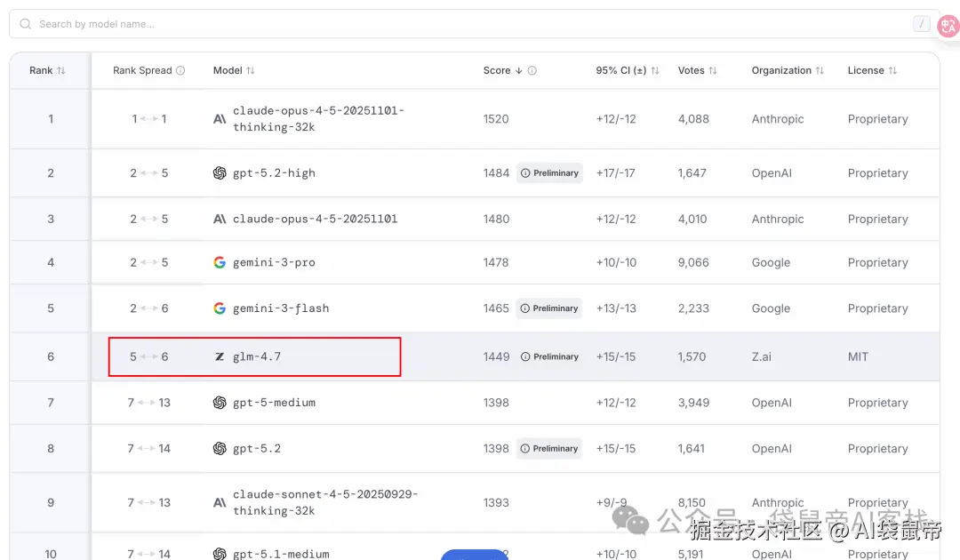
Task: Sort by Rank column arrows
Action: (61, 70)
